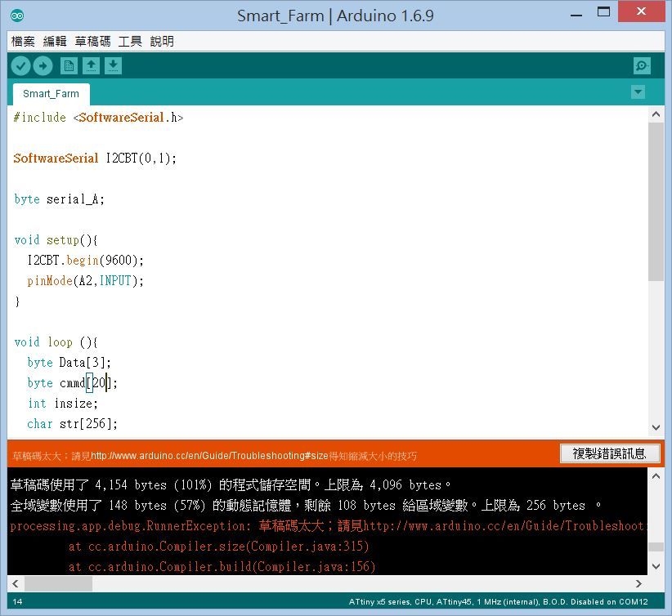Open the 草稿碼 (Sketch) menu
This screenshot has height=616, width=672.
pyautogui.click(x=92, y=41)
